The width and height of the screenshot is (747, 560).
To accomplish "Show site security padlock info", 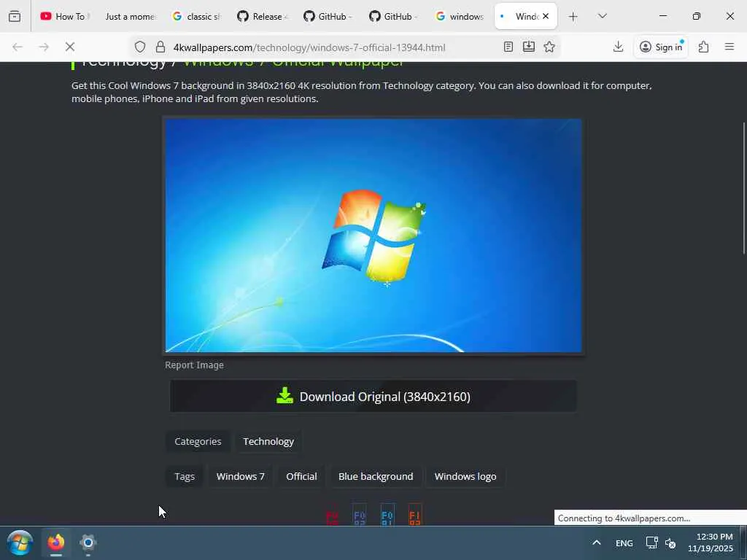I will [x=160, y=47].
